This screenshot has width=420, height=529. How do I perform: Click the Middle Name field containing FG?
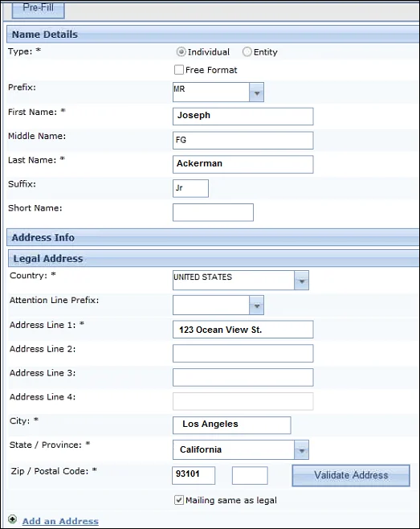tap(243, 141)
